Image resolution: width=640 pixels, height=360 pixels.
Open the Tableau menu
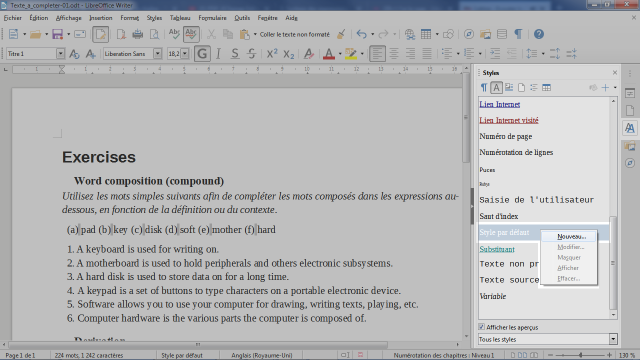[180, 18]
